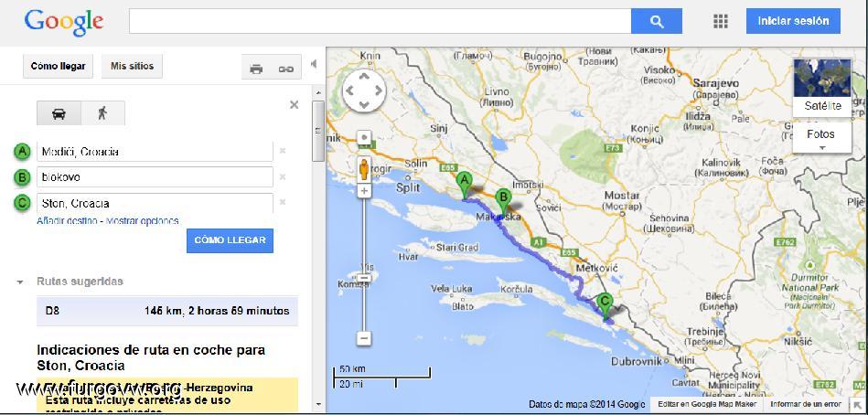Select the car driving mode
This screenshot has width=868, height=415.
click(x=59, y=113)
